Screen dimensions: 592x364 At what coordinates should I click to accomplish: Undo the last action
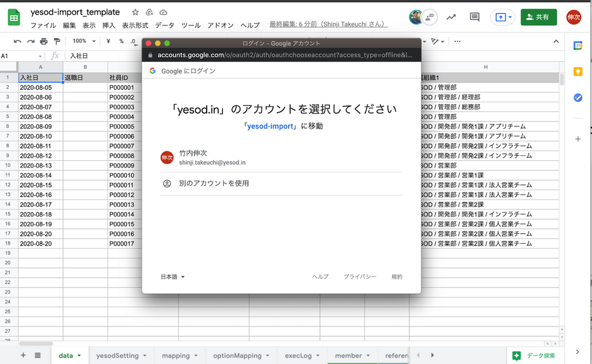point(17,41)
